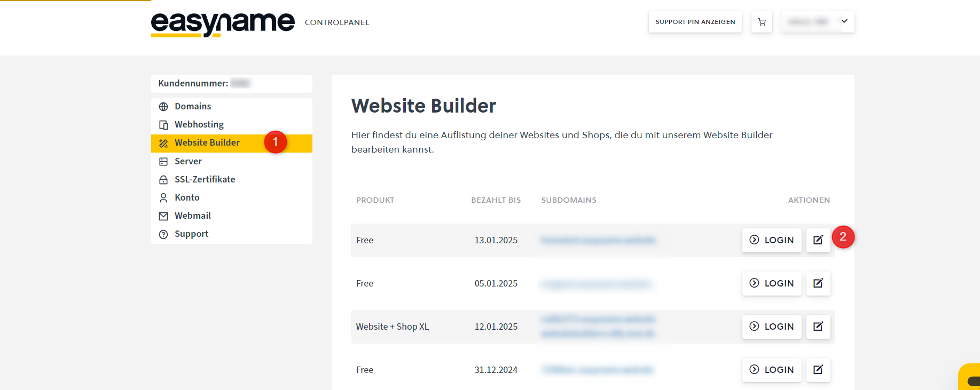Click LOGIN for Website + Shop XL

tap(772, 327)
